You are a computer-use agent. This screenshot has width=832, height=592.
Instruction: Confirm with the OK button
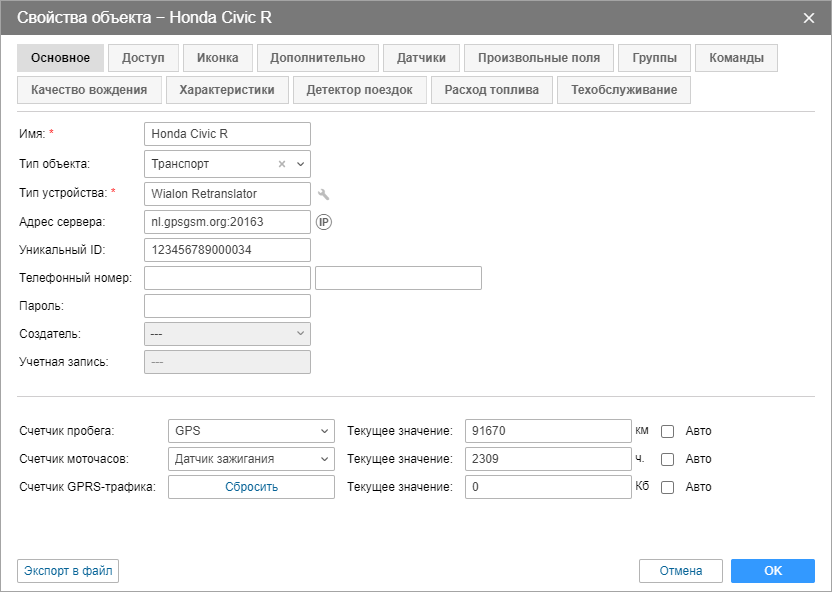tap(772, 571)
